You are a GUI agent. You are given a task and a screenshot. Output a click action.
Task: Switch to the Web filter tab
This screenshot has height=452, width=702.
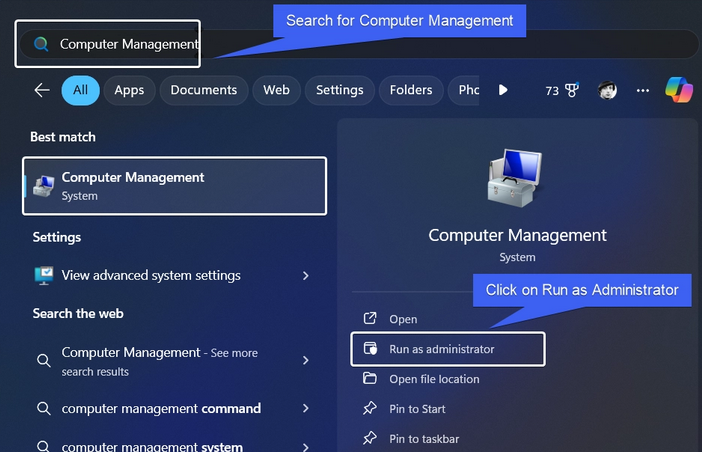(x=276, y=90)
